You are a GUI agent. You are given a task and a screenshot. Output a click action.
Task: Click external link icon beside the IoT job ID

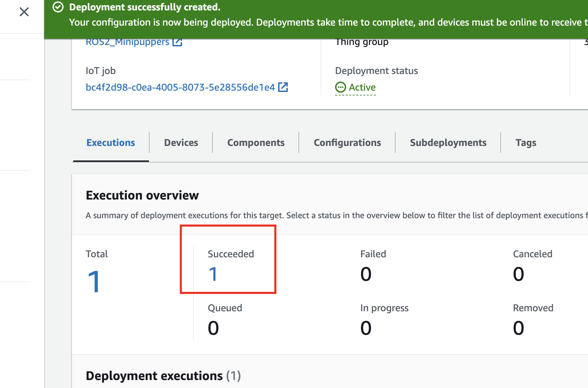click(283, 87)
